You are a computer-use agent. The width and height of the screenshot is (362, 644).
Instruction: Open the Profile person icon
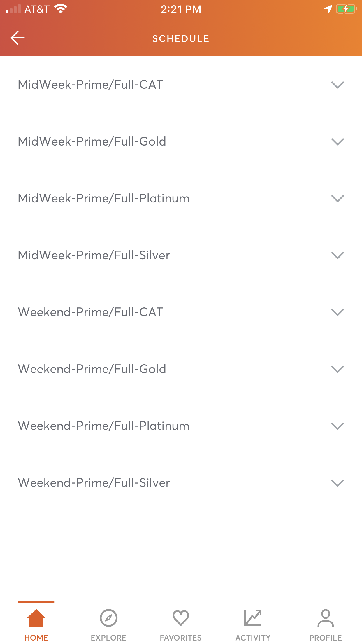[x=325, y=618]
